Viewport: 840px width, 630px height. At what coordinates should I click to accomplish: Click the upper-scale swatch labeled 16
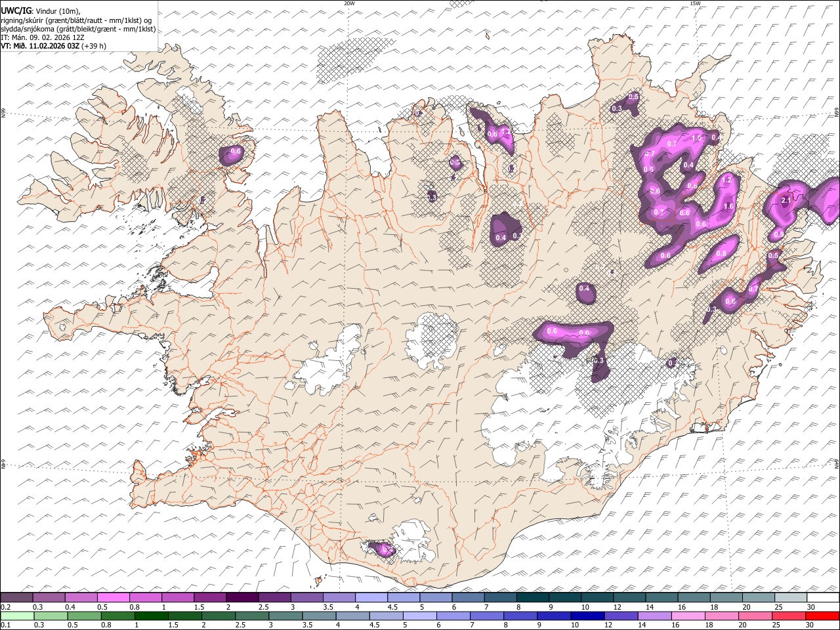coord(694,598)
